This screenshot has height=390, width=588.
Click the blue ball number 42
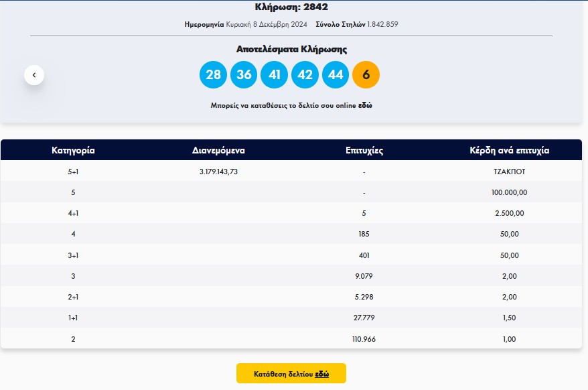click(x=305, y=74)
